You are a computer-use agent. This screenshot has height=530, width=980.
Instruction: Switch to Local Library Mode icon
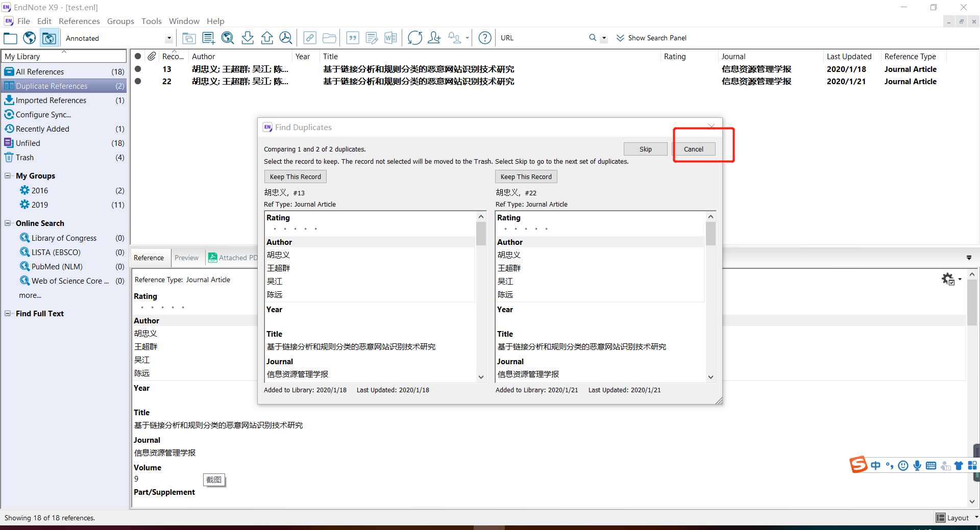[10, 38]
